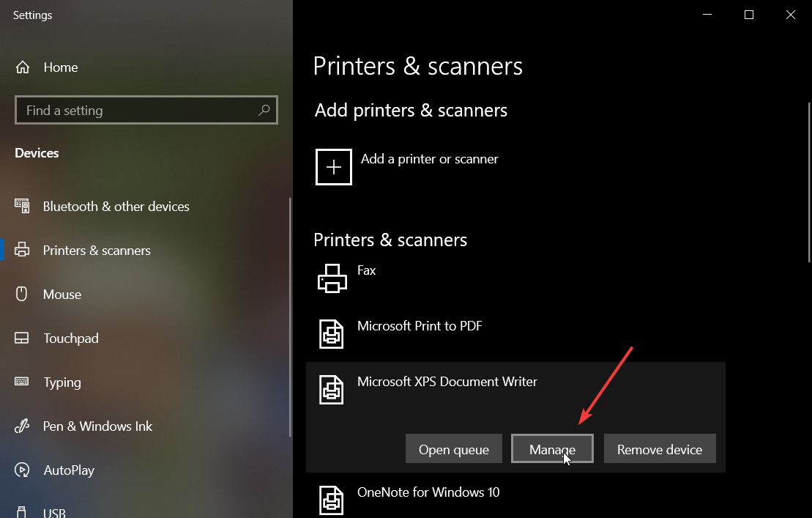Select Microsoft Print to PDF entry
Image resolution: width=812 pixels, height=518 pixels.
[515, 334]
